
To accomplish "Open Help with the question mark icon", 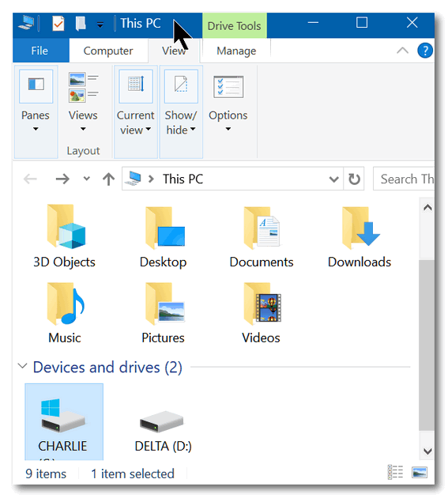I will [425, 51].
